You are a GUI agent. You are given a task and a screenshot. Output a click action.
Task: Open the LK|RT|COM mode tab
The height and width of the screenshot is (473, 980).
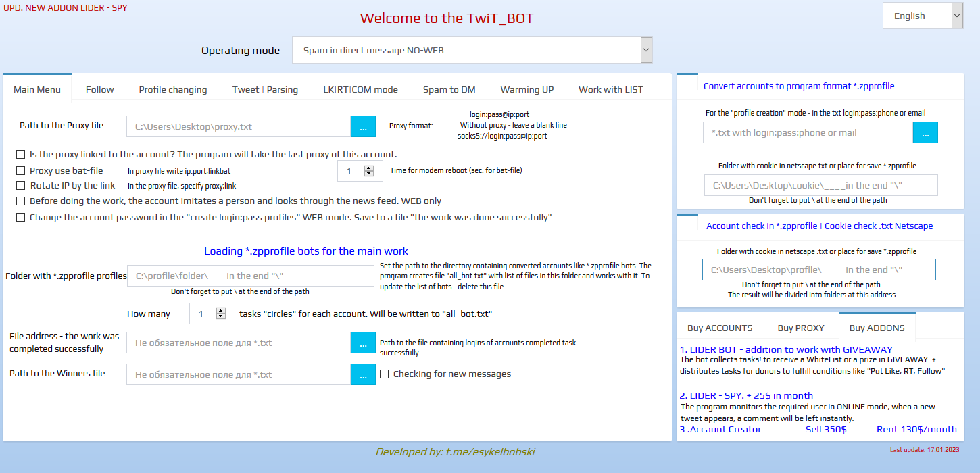point(361,89)
